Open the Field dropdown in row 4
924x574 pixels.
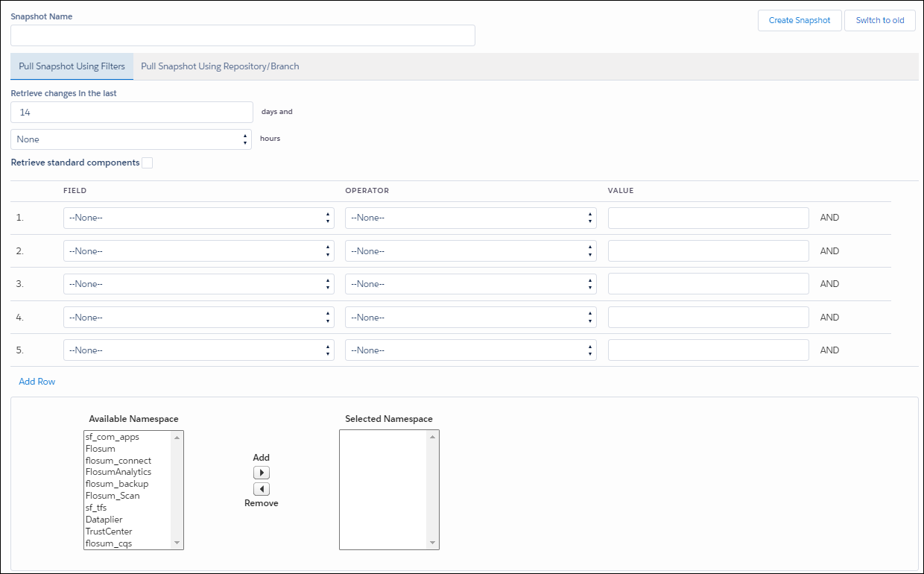point(199,318)
